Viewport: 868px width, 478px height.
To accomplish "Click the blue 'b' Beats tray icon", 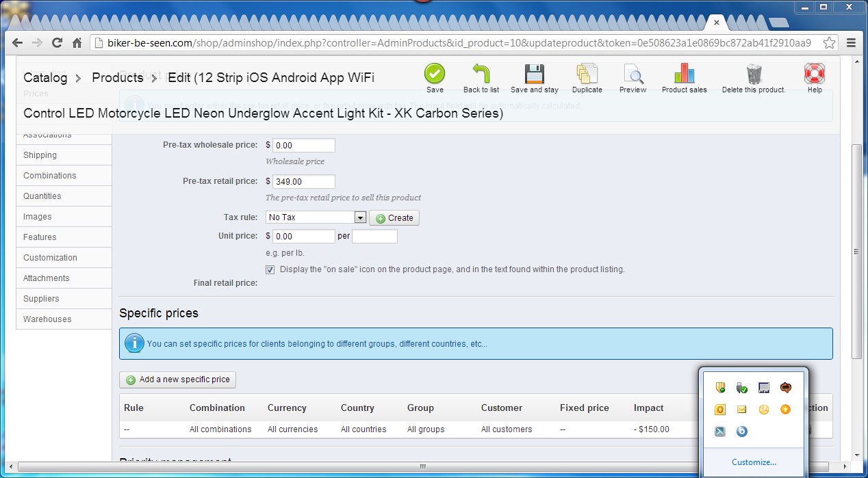I will [x=742, y=431].
